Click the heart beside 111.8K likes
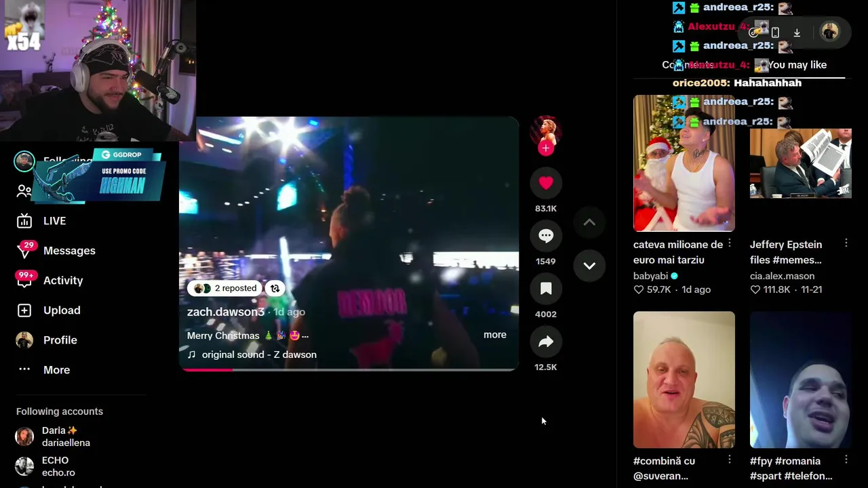 pos(755,289)
